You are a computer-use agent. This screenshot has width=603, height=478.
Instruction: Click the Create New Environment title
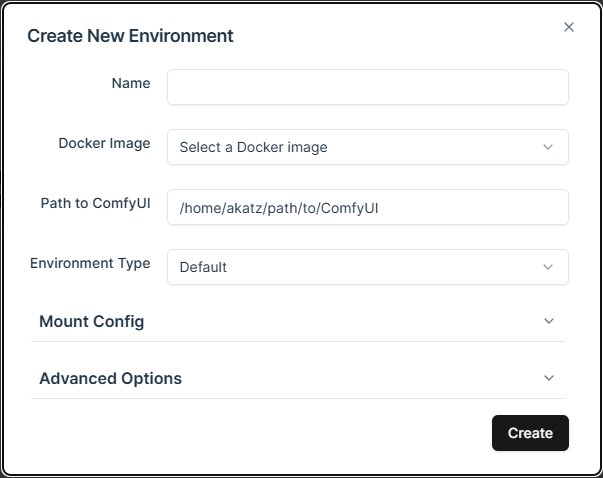(x=130, y=36)
